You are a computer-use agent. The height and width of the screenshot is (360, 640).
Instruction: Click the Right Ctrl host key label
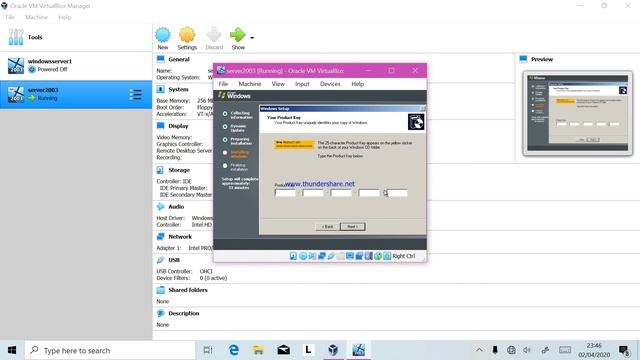404,256
